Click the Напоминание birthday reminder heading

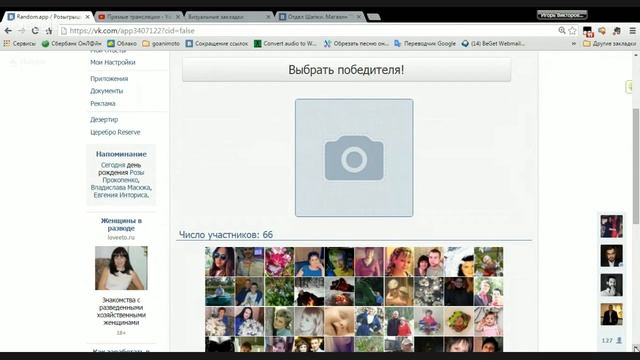click(121, 154)
